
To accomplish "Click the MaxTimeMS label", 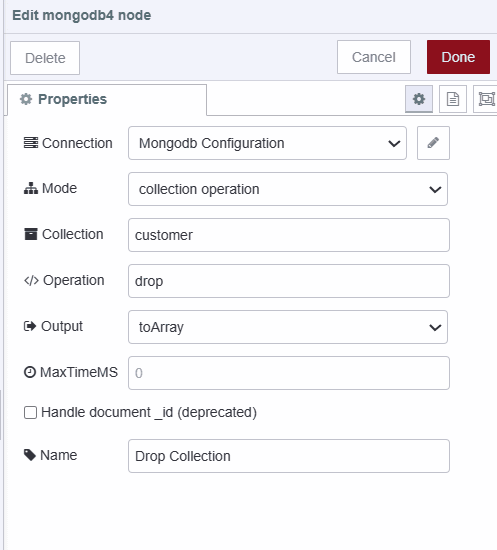I will 79,372.
